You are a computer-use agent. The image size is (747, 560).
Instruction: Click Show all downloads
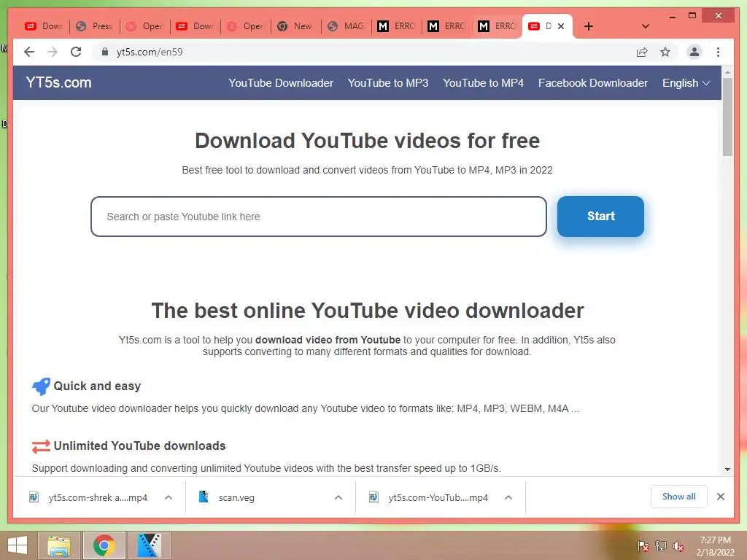(x=679, y=497)
